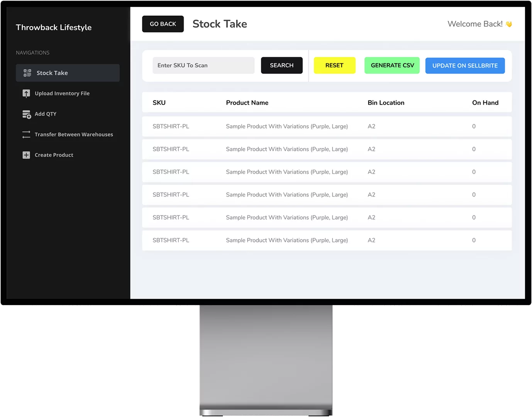Click the Upload Inventory File arrow icon
This screenshot has width=532, height=417.
pyautogui.click(x=26, y=93)
